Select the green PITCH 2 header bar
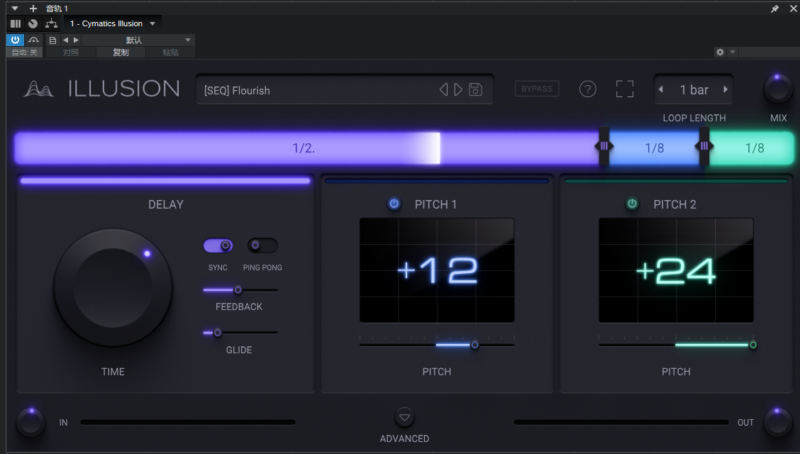 [x=676, y=181]
